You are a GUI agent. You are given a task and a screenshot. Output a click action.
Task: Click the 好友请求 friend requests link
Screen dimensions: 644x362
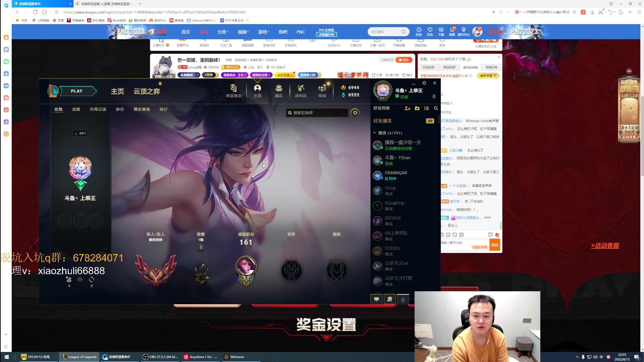tap(383, 121)
